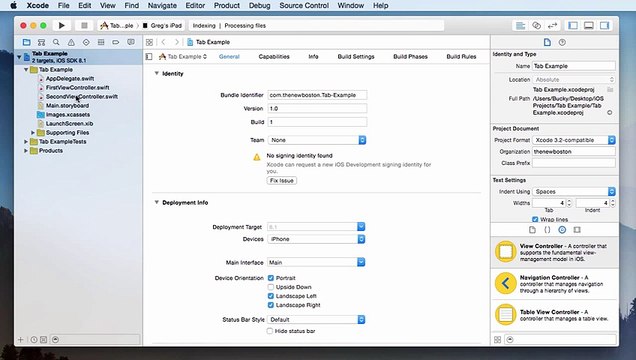Expand the Supporting Files group
The height and width of the screenshot is (360, 636).
pyautogui.click(x=33, y=133)
